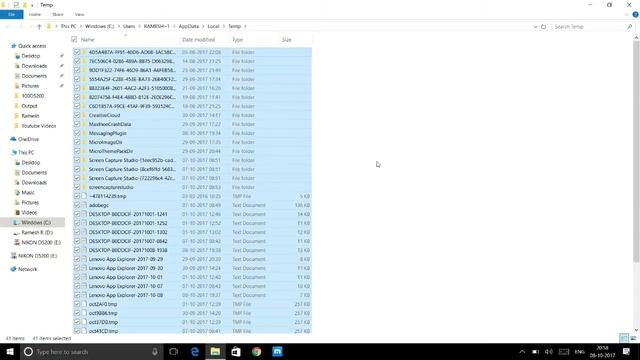Image resolution: width=640 pixels, height=360 pixels.
Task: Open Music under This PC
Action: pyautogui.click(x=28, y=193)
